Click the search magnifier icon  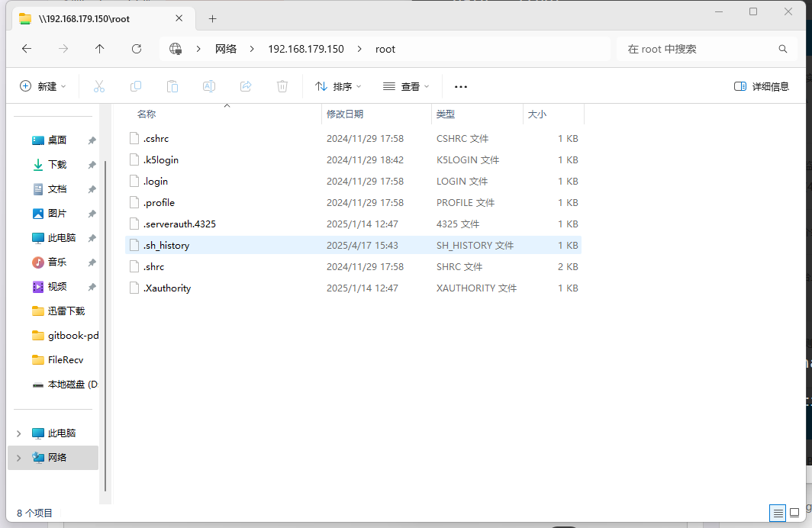coord(782,49)
